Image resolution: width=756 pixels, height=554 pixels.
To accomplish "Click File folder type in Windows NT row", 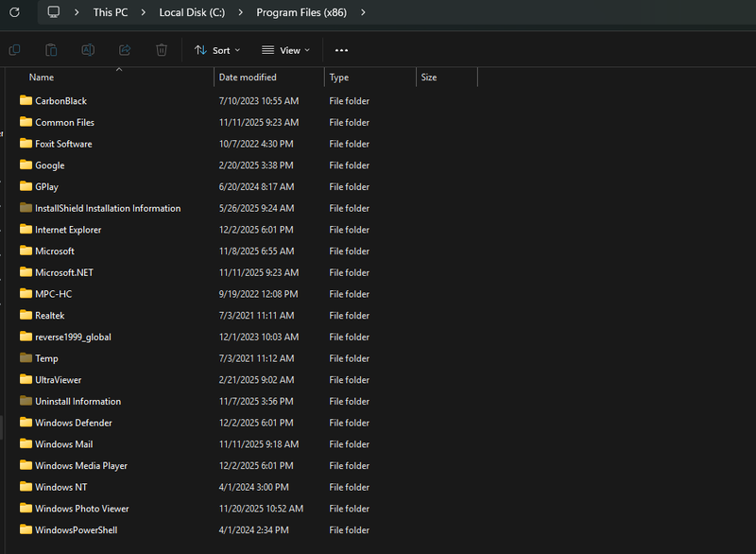I will pyautogui.click(x=349, y=487).
